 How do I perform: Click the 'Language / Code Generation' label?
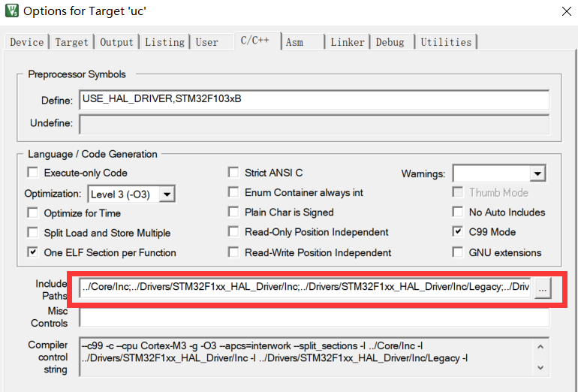(92, 154)
